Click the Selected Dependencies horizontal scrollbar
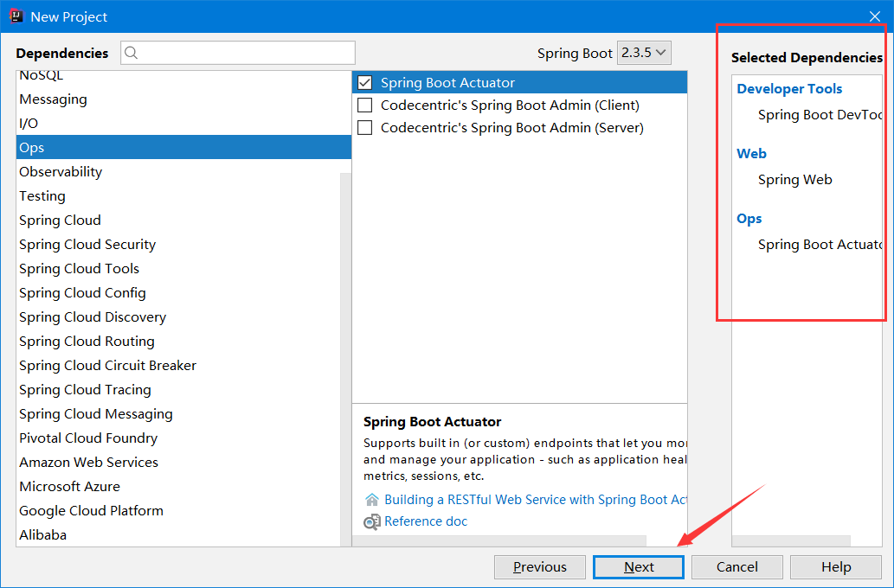 pos(791,540)
